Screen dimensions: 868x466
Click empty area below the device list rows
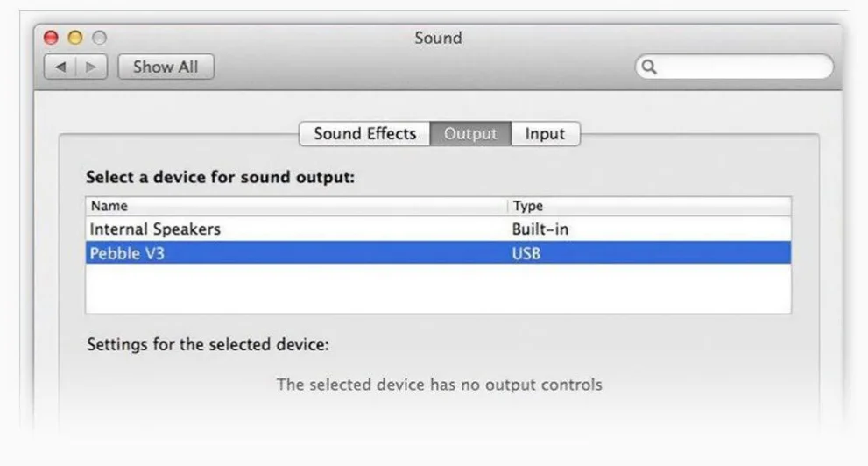click(x=438, y=288)
